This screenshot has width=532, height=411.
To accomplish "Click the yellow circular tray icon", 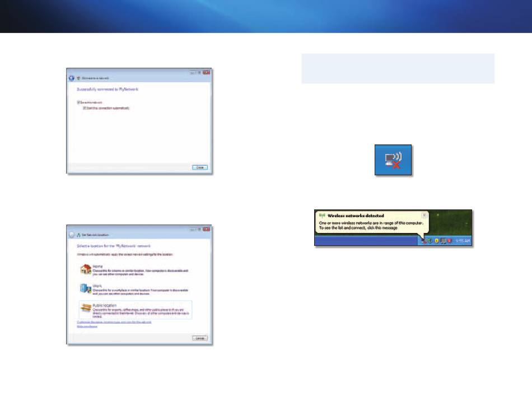I will click(x=437, y=241).
